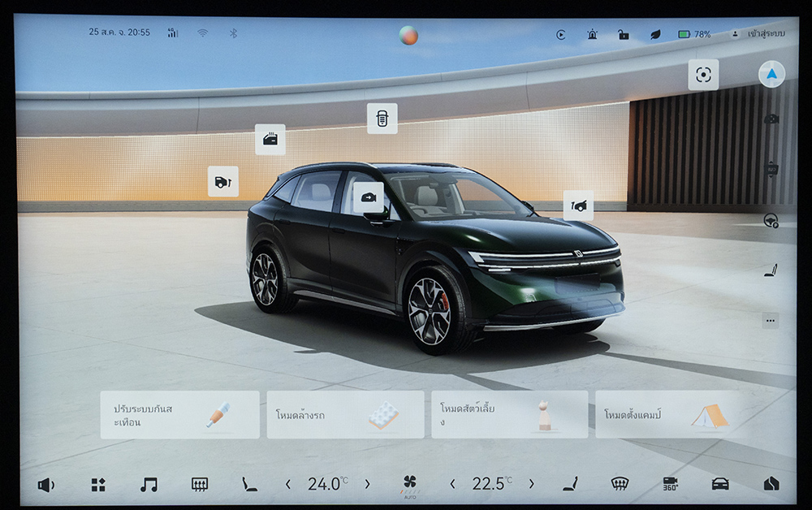Expand the three-dot more options
Screen dimensions: 812x510
tap(771, 321)
